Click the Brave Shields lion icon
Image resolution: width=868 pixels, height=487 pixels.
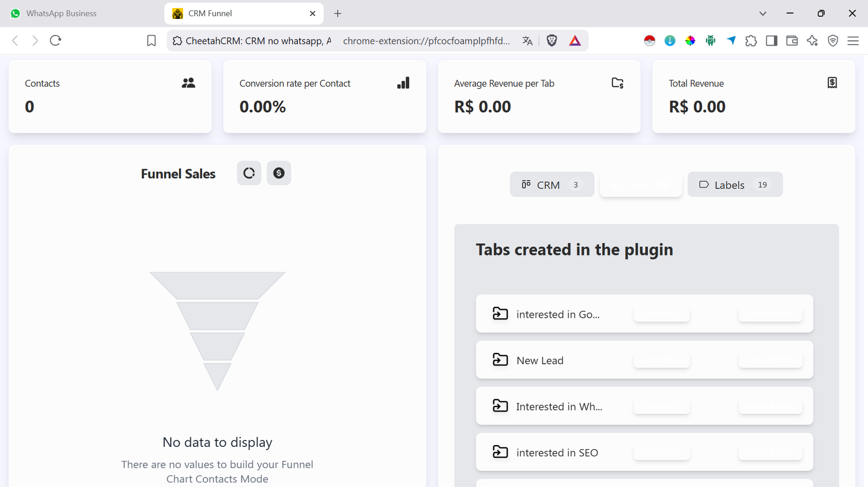pyautogui.click(x=552, y=41)
